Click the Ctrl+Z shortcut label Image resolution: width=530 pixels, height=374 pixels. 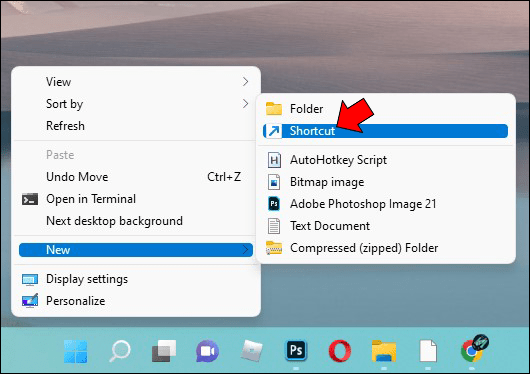click(x=224, y=177)
